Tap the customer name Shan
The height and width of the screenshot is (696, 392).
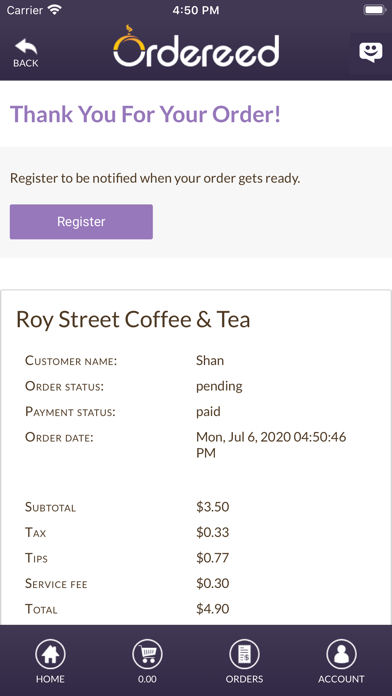[210, 360]
